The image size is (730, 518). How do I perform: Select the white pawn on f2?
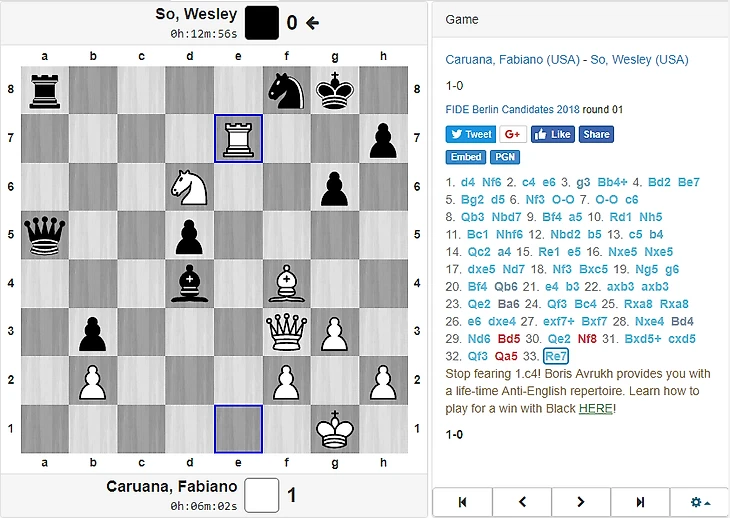pos(287,380)
